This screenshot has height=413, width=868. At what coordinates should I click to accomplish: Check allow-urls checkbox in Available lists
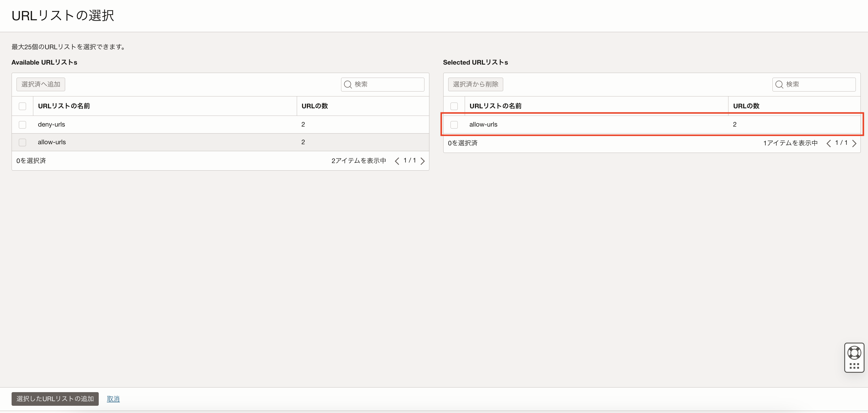pyautogui.click(x=23, y=142)
